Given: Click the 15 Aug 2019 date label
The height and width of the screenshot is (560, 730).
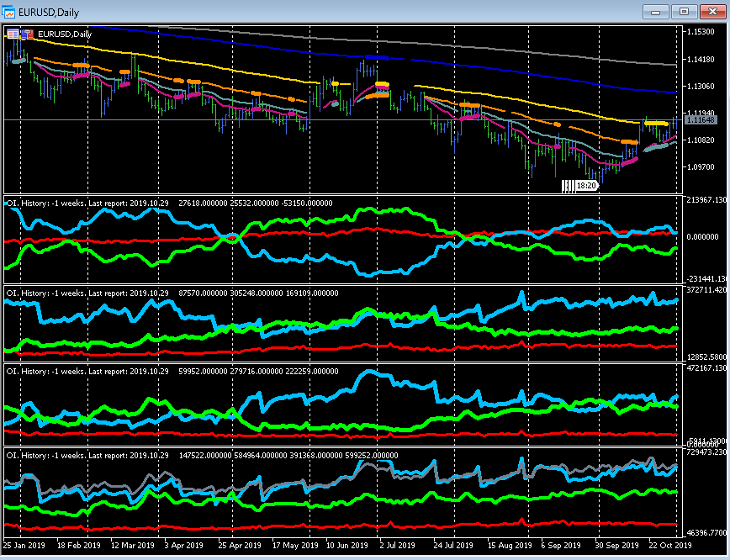Looking at the screenshot, I should pyautogui.click(x=510, y=545).
